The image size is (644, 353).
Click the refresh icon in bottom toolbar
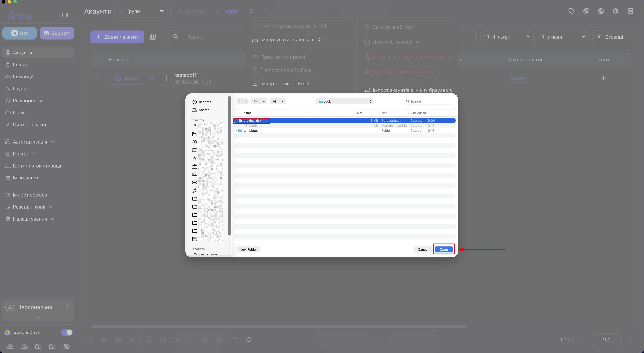(249, 340)
